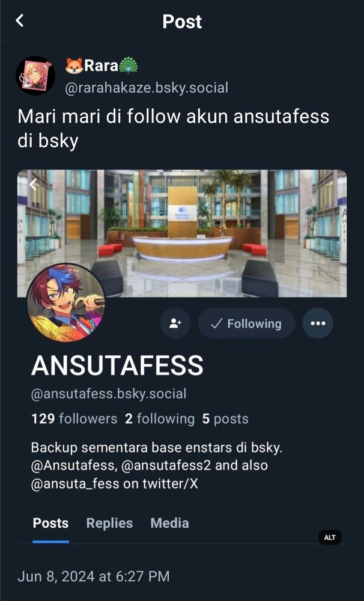Image resolution: width=364 pixels, height=601 pixels.
Task: Open the @rarahakaze.bsky.social handle
Action: (147, 88)
